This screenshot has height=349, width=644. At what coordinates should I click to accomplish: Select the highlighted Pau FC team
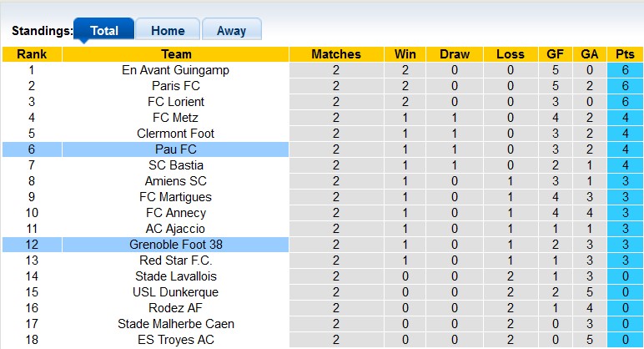coord(175,149)
